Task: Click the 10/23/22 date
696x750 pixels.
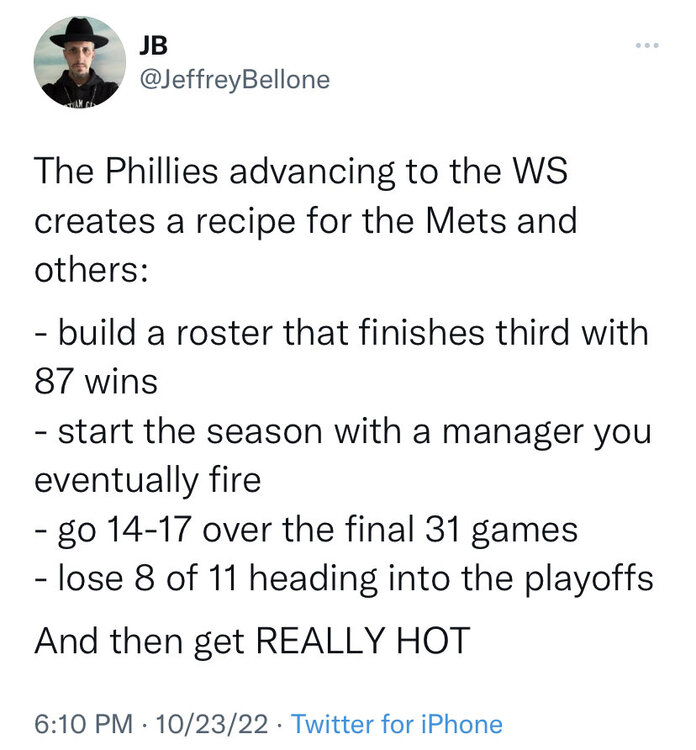Action: click(211, 723)
